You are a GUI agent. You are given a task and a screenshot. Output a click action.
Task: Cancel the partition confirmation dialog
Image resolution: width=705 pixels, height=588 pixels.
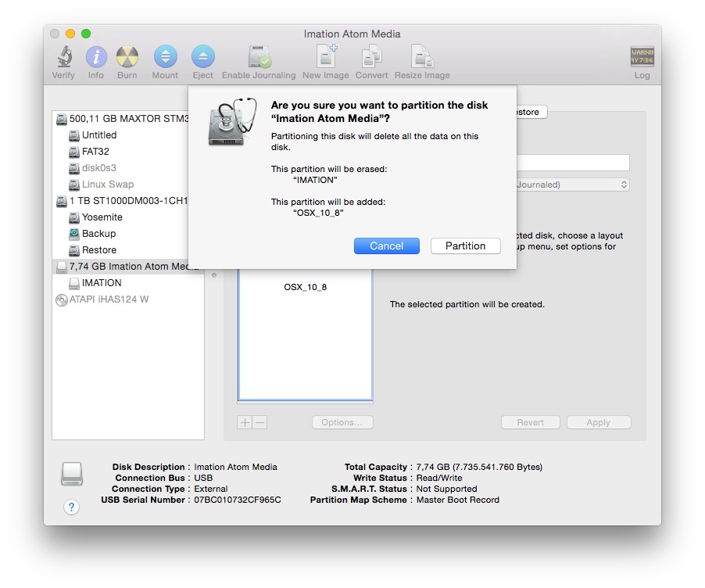(386, 246)
